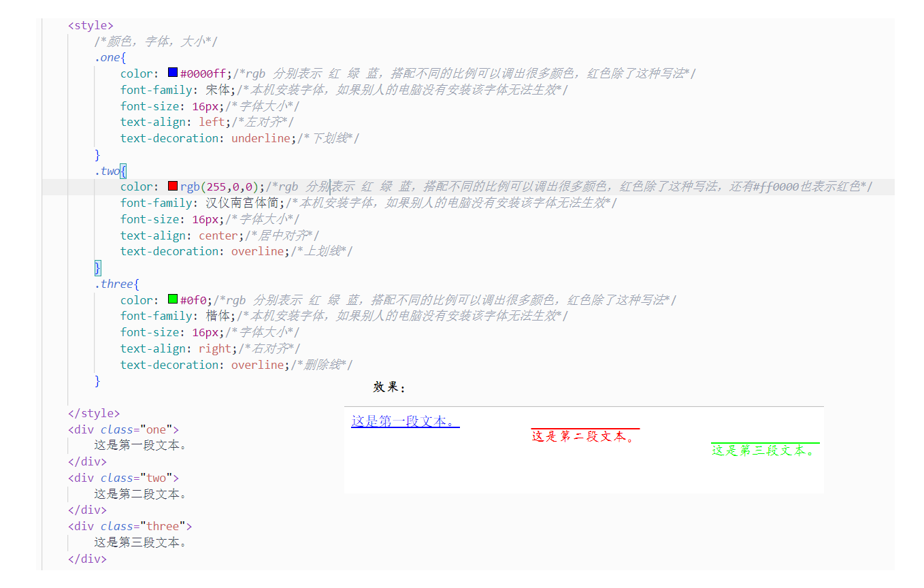Click text-align: left declaration
Viewport: 924px width, 588px height.
click(x=176, y=122)
